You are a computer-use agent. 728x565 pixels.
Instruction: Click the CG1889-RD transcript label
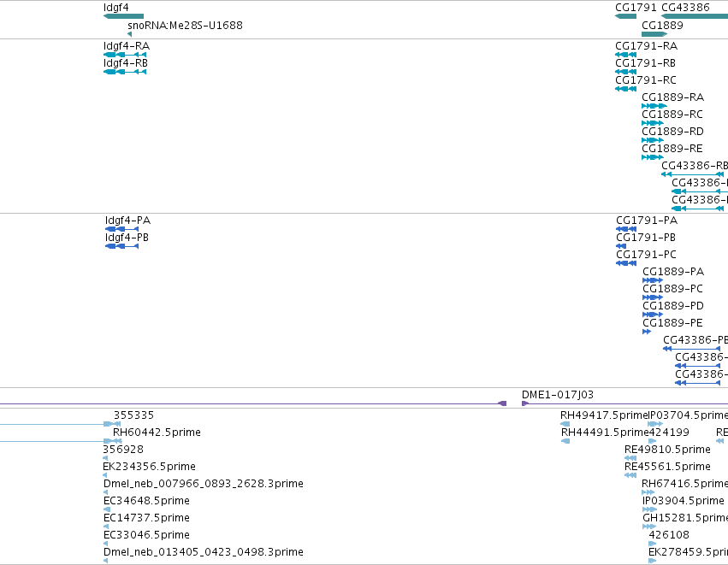pos(672,132)
